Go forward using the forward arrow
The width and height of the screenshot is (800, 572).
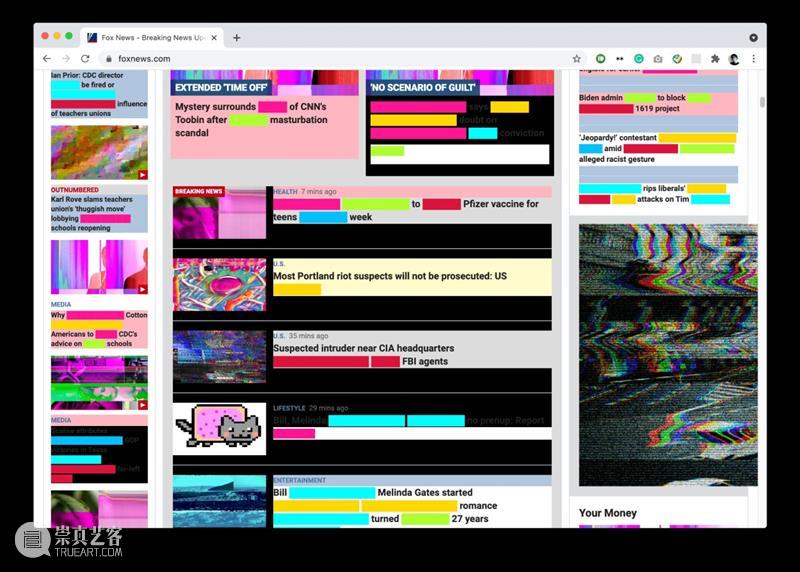pyautogui.click(x=66, y=59)
